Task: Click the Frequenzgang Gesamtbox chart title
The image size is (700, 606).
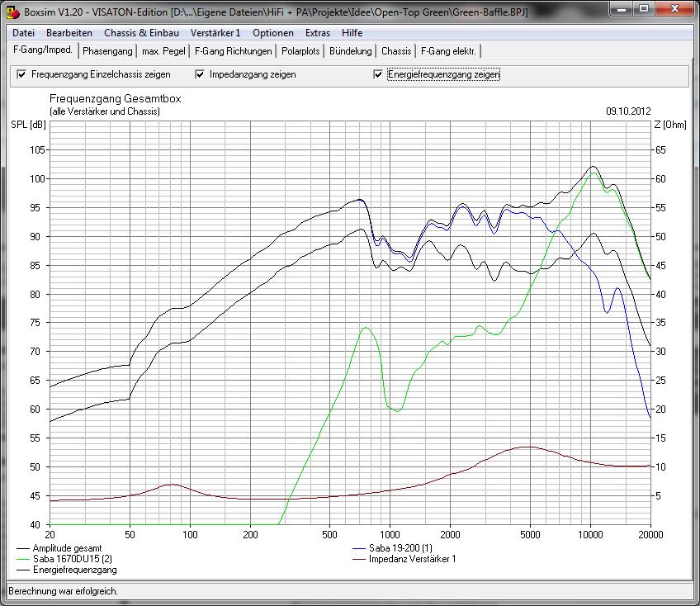Action: click(x=116, y=99)
